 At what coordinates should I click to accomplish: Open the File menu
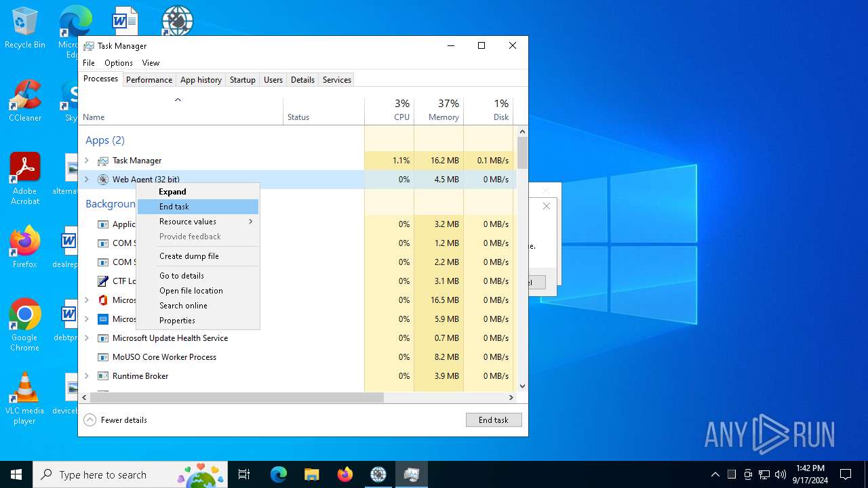89,63
